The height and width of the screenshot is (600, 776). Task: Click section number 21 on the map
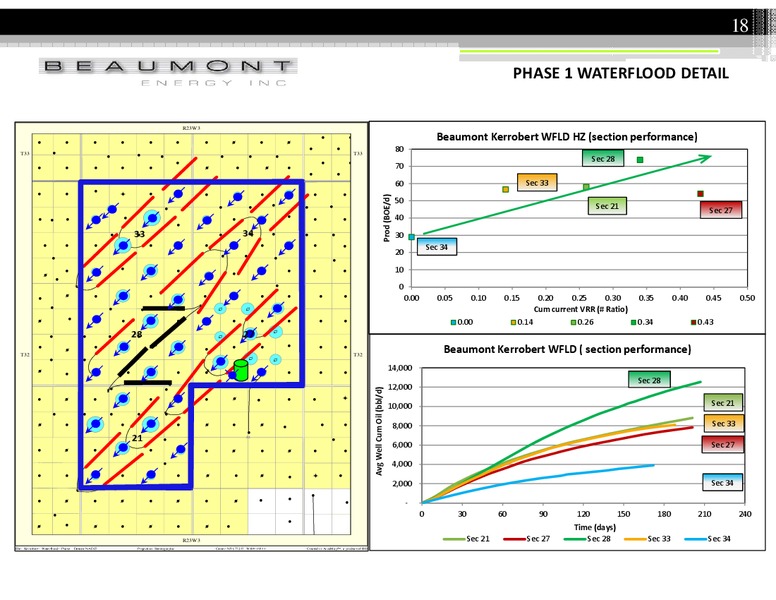click(137, 438)
